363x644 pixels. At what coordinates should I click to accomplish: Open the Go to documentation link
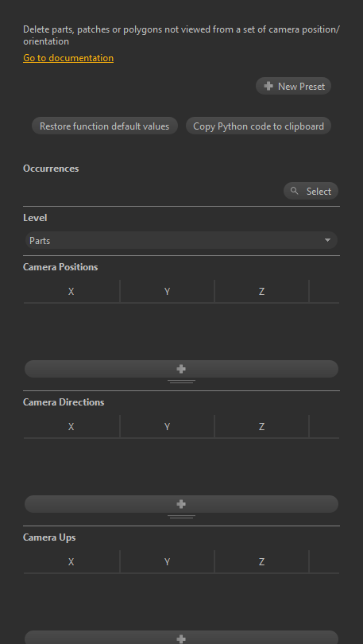click(68, 58)
